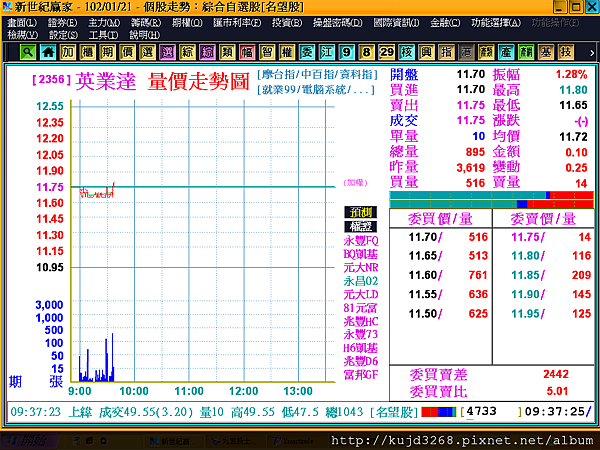The height and width of the screenshot is (450, 600).
Task: Click the Windows 開始 start button
Action: 29,441
